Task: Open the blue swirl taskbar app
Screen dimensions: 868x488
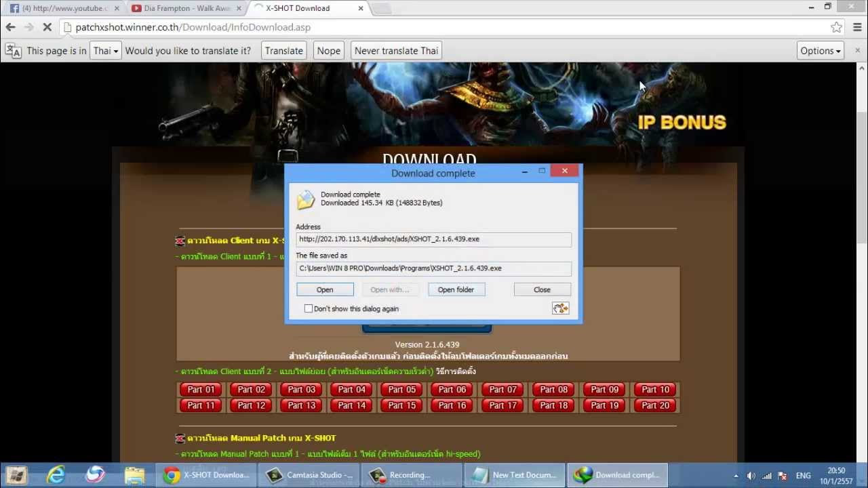Action: pyautogui.click(x=95, y=475)
